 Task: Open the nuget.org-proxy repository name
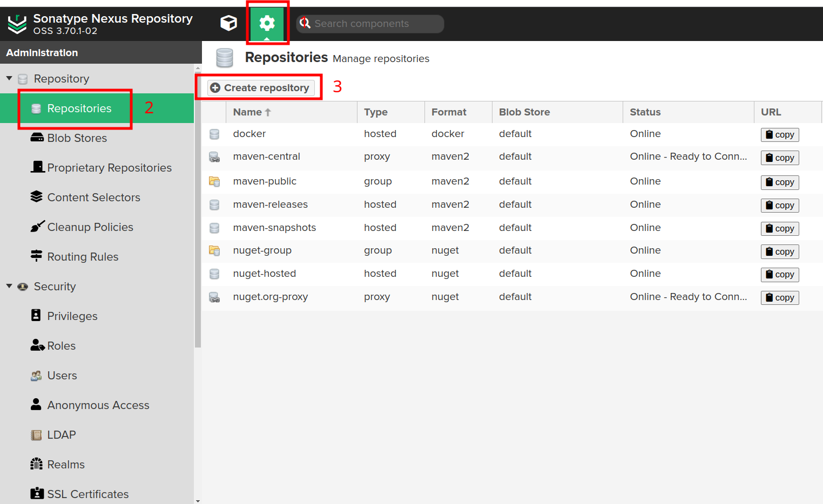271,297
